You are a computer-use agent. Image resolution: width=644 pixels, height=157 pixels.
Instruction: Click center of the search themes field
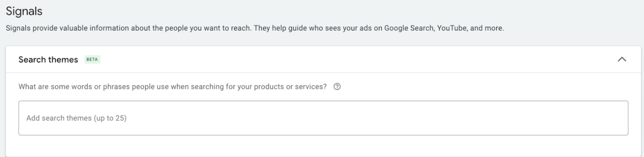click(323, 118)
